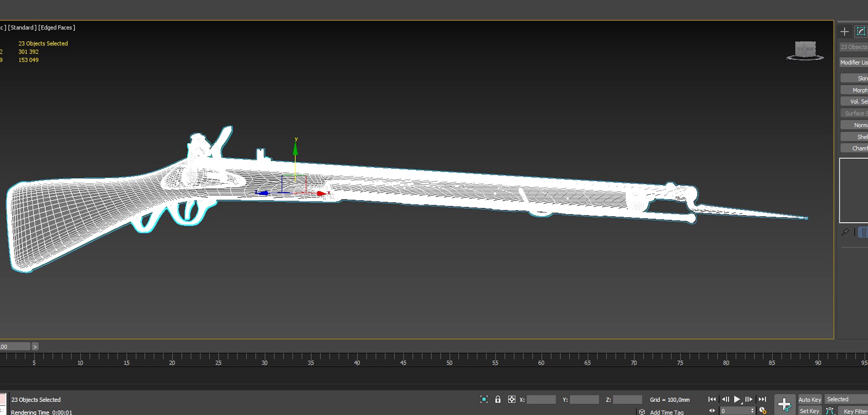Click the time slider right arrow
868x415 pixels.
point(35,347)
